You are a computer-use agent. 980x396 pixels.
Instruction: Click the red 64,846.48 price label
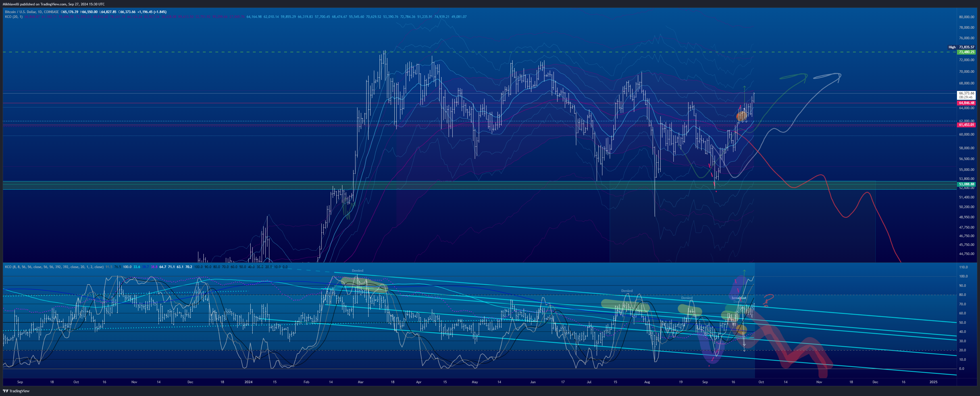966,103
